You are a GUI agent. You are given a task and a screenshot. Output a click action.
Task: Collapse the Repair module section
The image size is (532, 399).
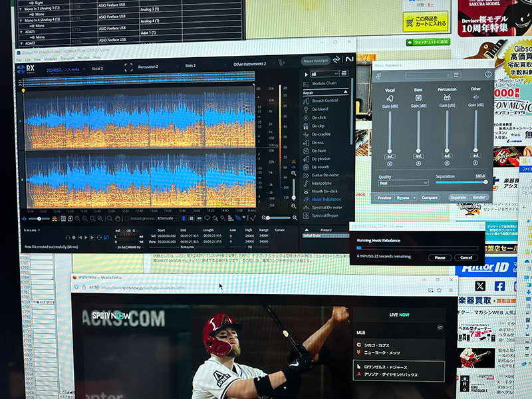[x=345, y=92]
